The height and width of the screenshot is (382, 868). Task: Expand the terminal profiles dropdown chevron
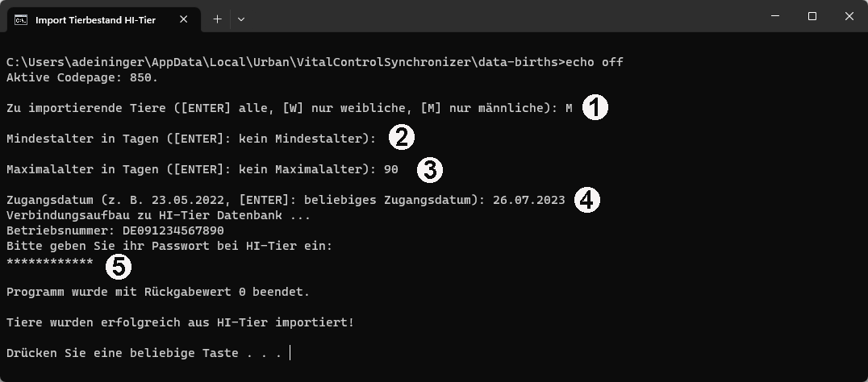pyautogui.click(x=241, y=19)
